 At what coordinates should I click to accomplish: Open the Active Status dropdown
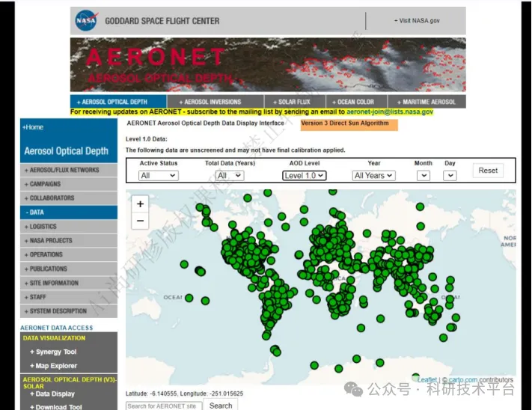click(x=159, y=175)
